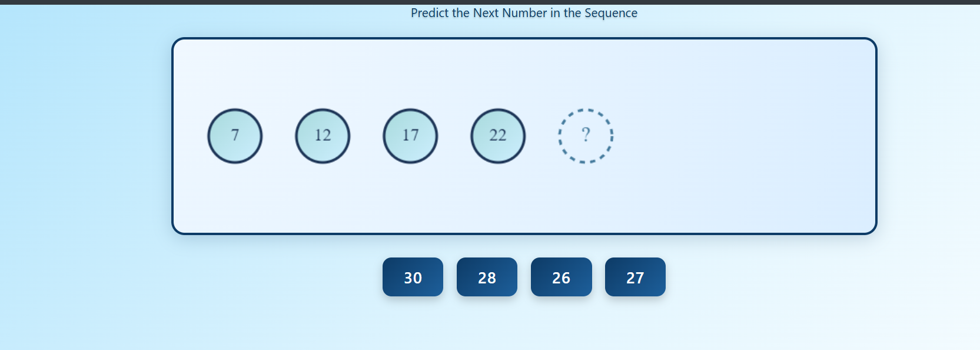Choose 26 as the next number

tap(561, 276)
